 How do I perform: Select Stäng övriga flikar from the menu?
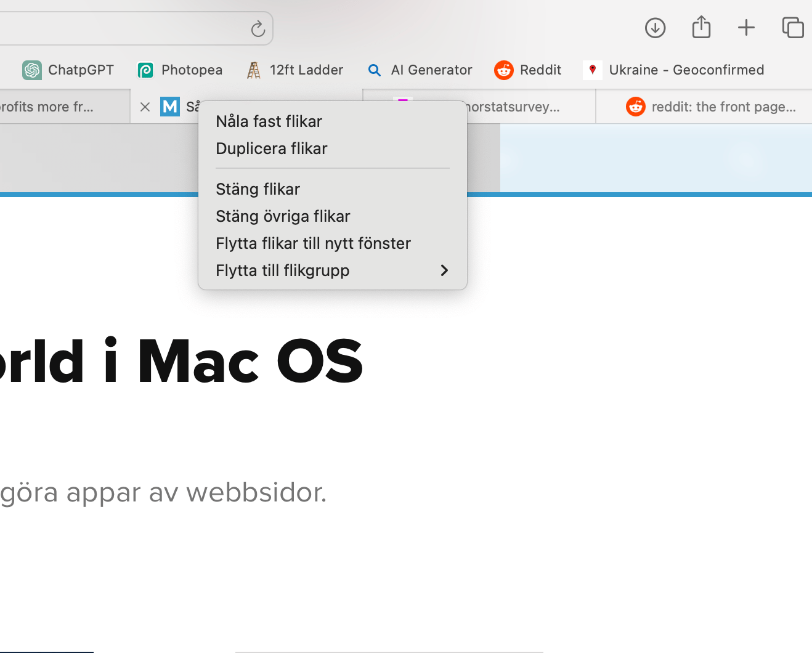(x=283, y=216)
